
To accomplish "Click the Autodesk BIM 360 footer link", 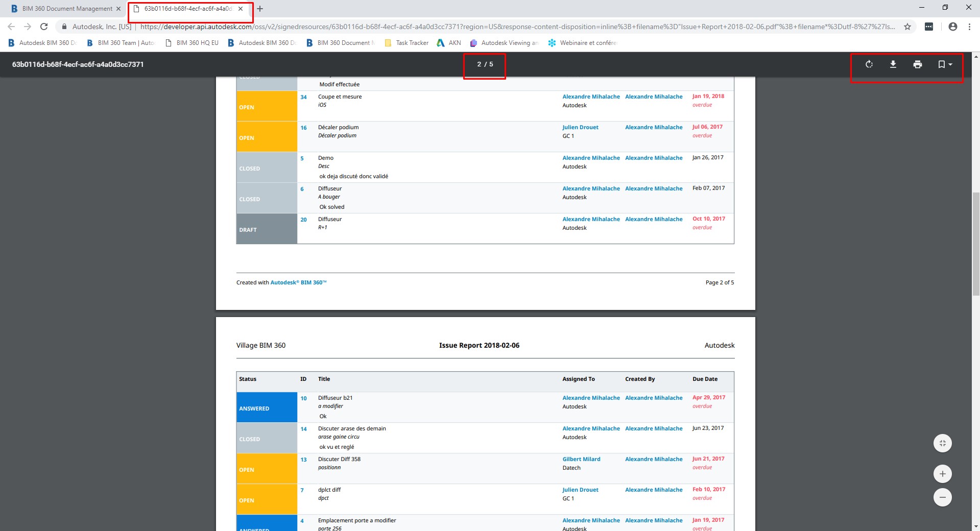I will (298, 282).
